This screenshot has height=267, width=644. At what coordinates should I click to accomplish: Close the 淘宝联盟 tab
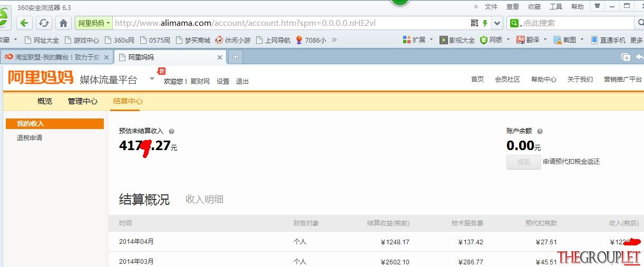click(x=106, y=57)
